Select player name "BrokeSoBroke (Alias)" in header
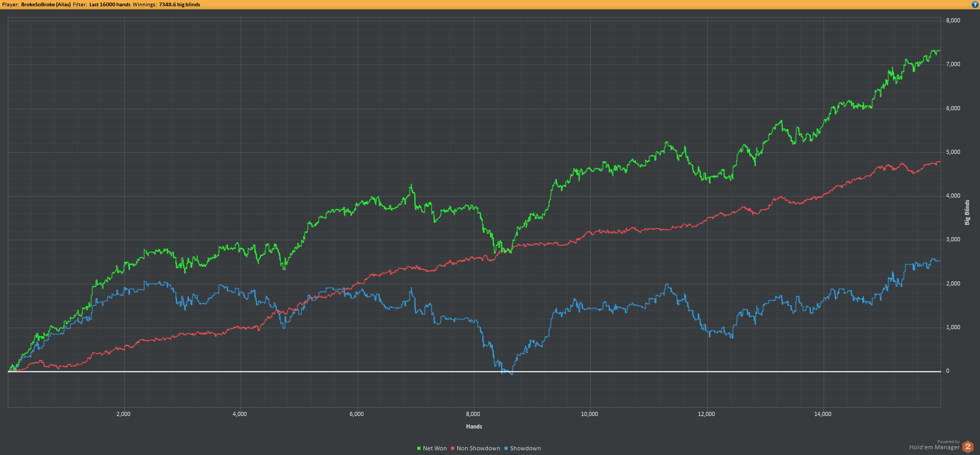 tap(46, 4)
